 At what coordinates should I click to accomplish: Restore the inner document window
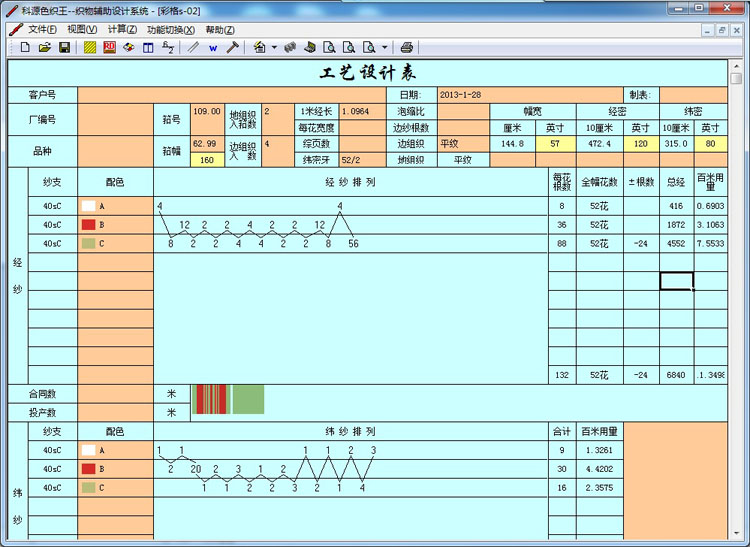[x=722, y=30]
